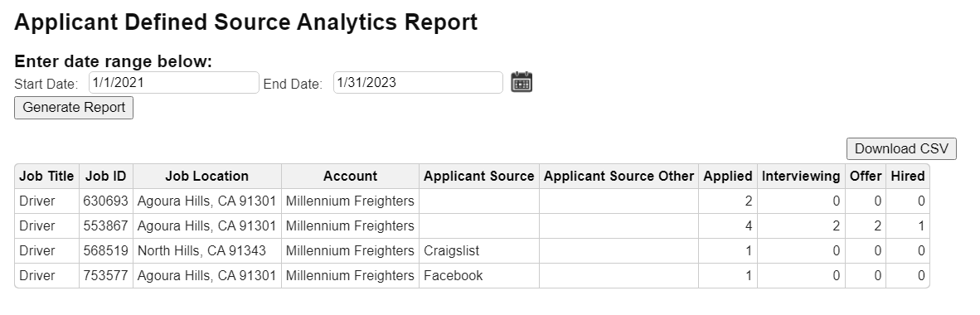Select the Applicant Source Other column header

click(x=619, y=177)
